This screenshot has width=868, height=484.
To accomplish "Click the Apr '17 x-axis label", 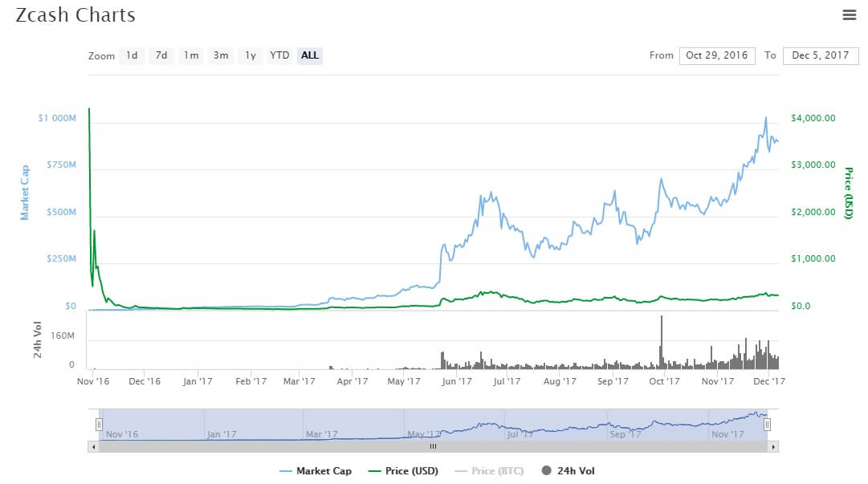I will (x=352, y=381).
